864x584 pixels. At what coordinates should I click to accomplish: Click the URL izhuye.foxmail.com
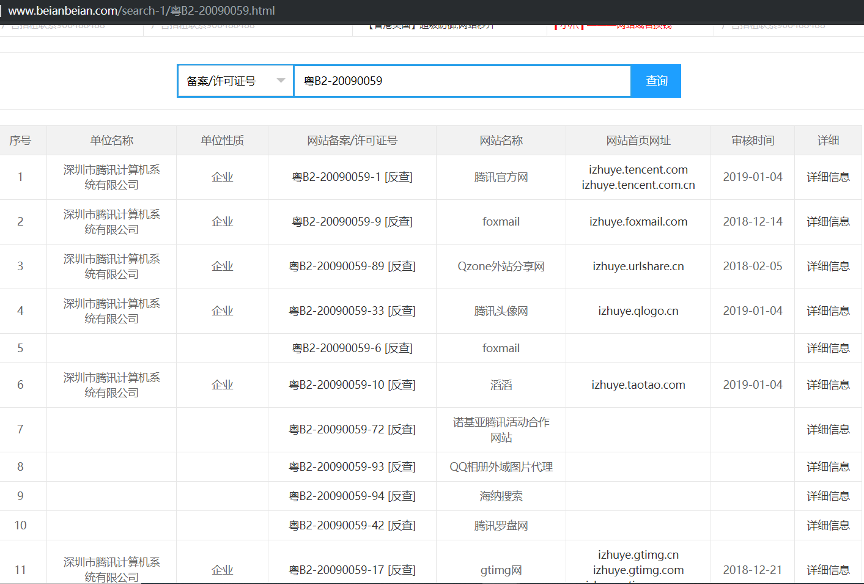(638, 221)
